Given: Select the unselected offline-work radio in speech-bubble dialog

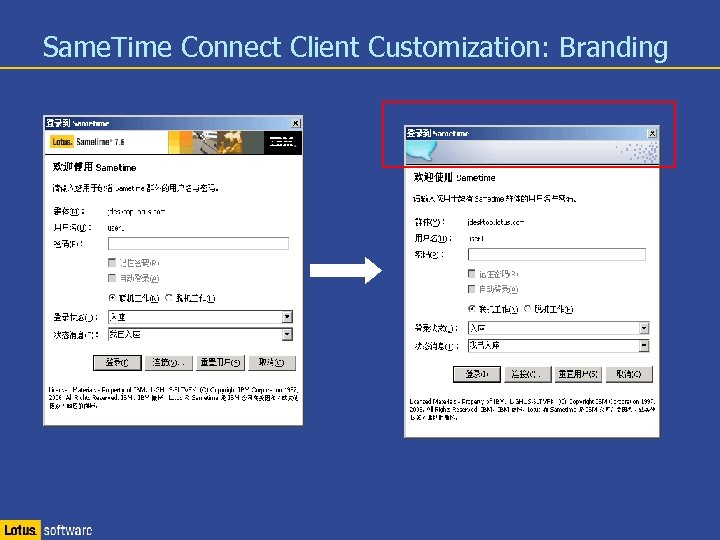Looking at the screenshot, I should click(528, 309).
